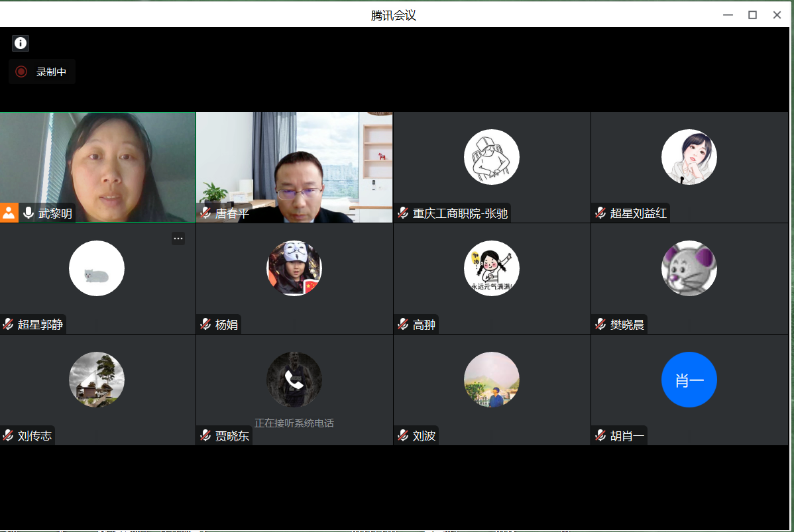794x532 pixels.
Task: Click the 录制中 recording status label
Action: point(51,72)
